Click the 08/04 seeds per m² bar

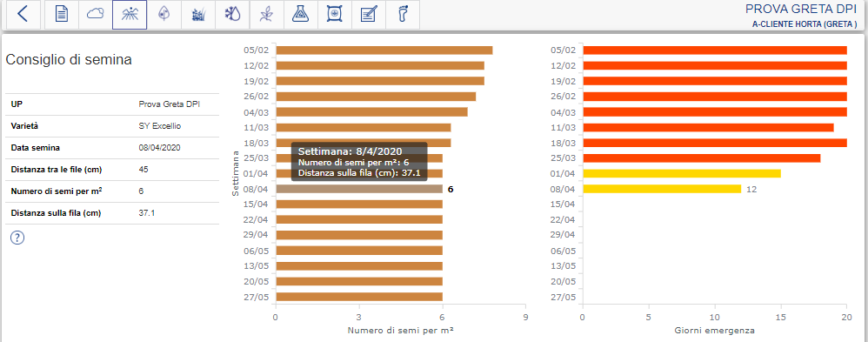359,189
